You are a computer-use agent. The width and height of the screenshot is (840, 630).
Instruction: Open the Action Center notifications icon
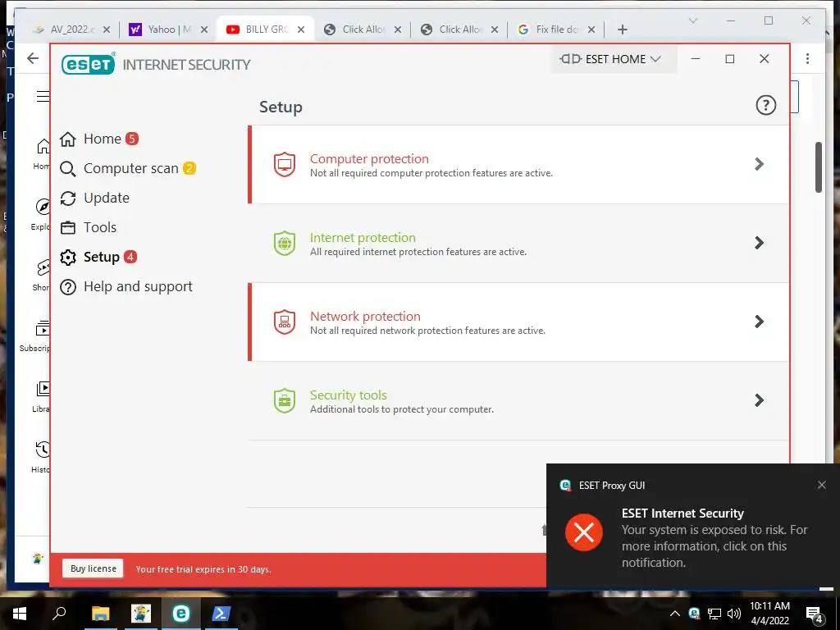coord(815,614)
